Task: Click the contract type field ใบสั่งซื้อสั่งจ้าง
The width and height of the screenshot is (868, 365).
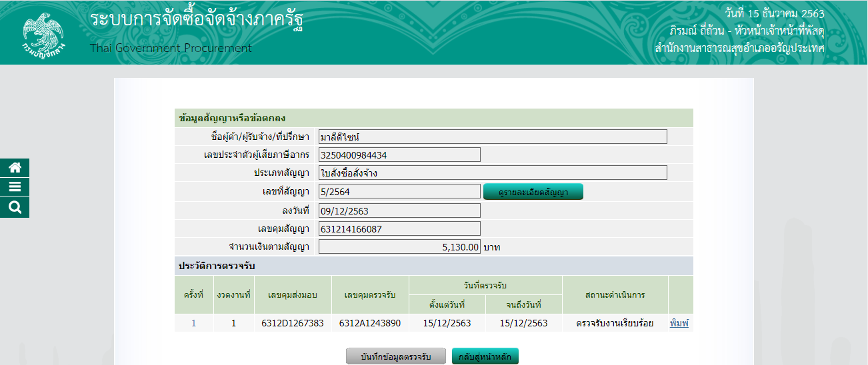Action: click(x=493, y=173)
